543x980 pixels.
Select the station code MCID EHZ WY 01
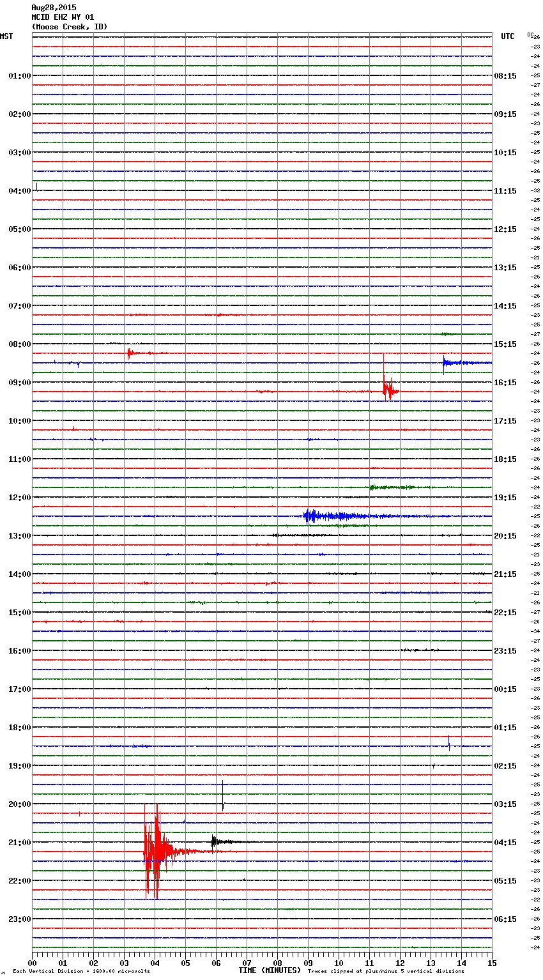pos(63,17)
